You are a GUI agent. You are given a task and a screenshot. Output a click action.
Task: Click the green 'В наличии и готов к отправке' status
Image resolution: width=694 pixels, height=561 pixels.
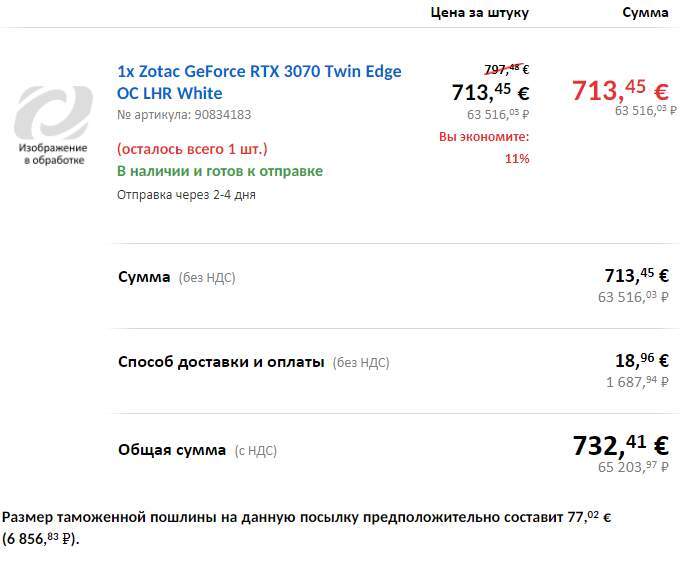(220, 171)
